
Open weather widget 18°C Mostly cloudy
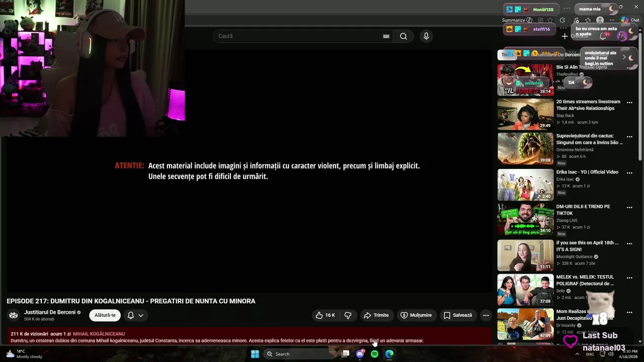tap(24, 354)
